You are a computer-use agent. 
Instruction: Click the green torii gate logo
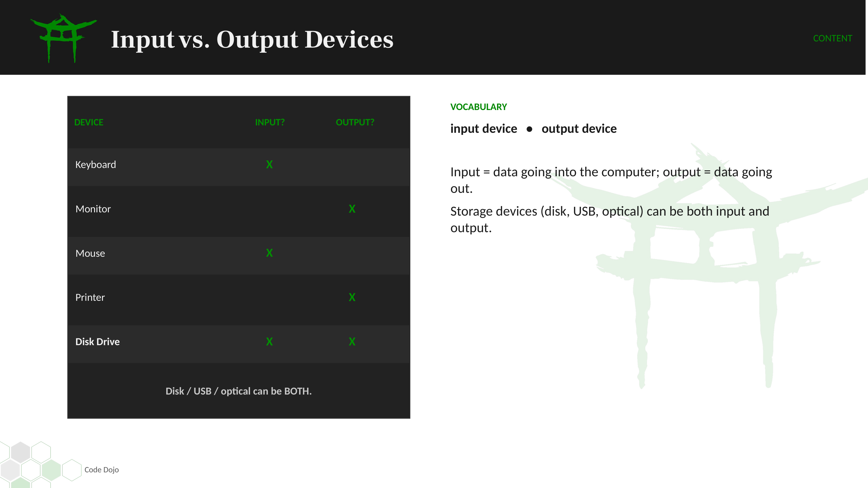(x=63, y=38)
